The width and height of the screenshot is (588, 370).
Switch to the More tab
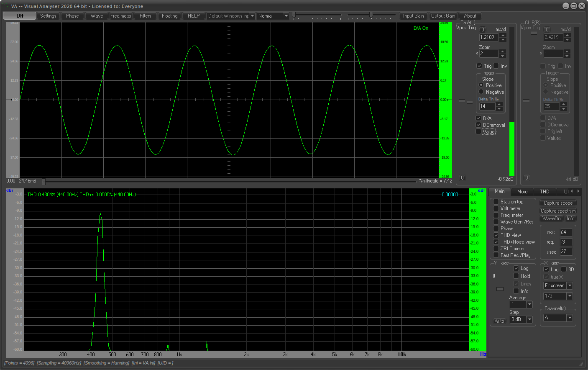point(522,192)
